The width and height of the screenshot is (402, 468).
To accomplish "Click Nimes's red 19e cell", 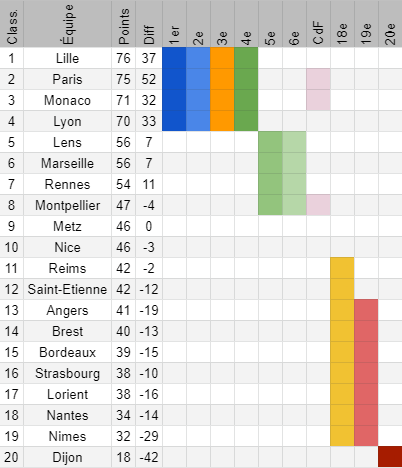I will point(366,436).
